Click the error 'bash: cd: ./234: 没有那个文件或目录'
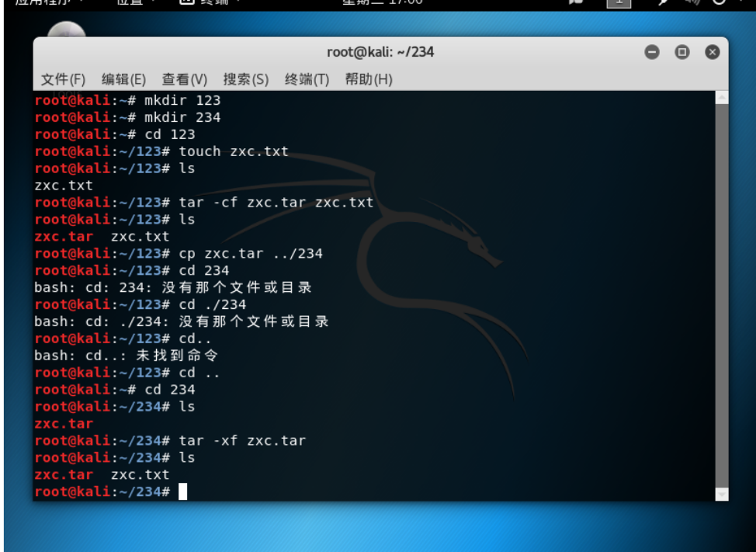Image resolution: width=756 pixels, height=552 pixels. coord(182,321)
